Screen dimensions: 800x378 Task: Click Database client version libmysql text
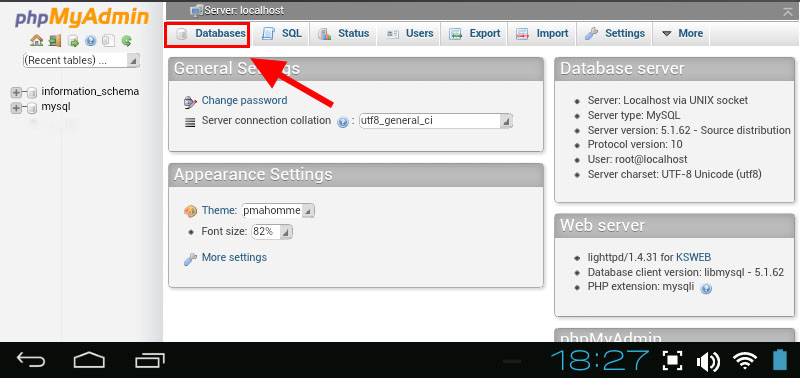click(686, 272)
